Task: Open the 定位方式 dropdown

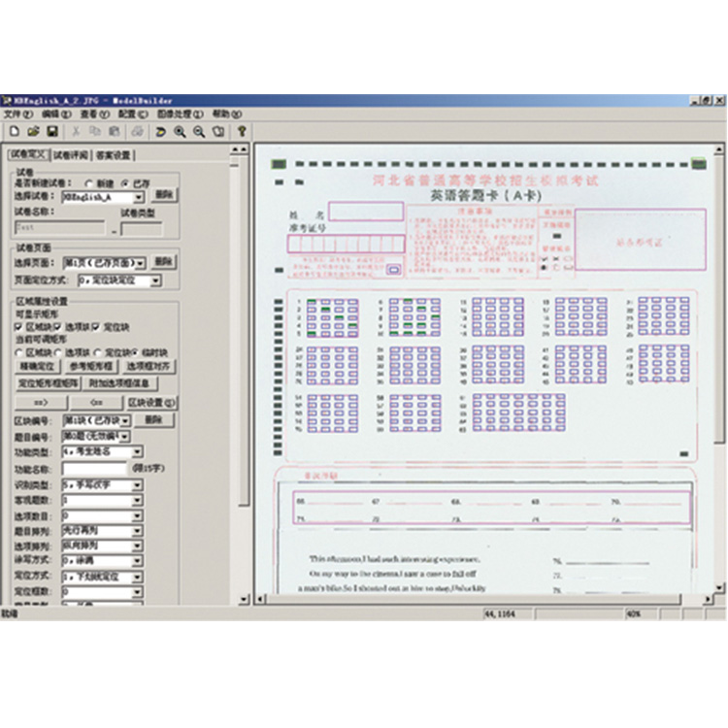Action: (x=138, y=578)
